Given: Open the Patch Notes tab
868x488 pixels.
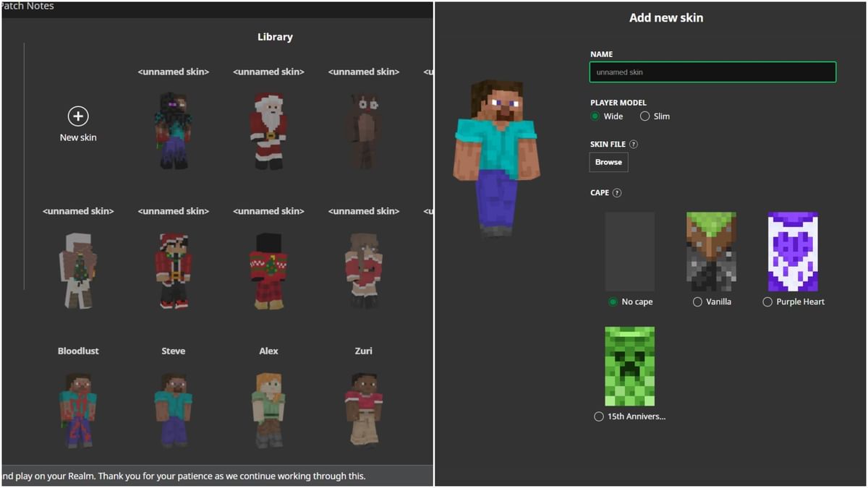Looking at the screenshot, I should pos(27,6).
